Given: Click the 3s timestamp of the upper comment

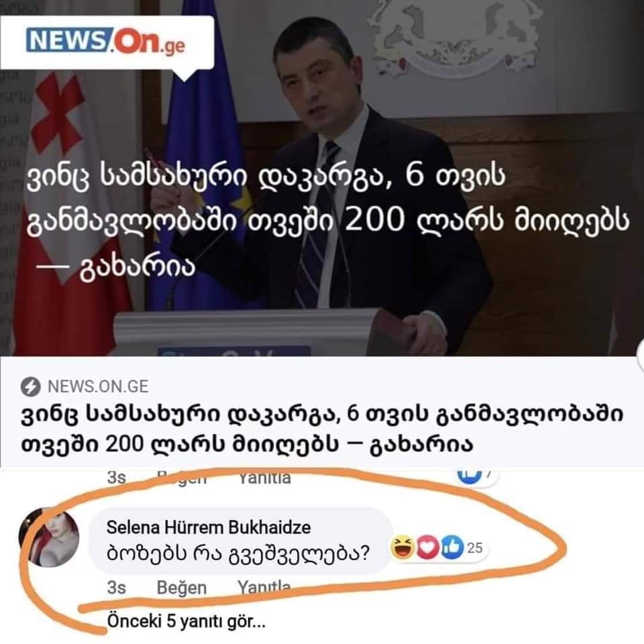Looking at the screenshot, I should (x=116, y=478).
